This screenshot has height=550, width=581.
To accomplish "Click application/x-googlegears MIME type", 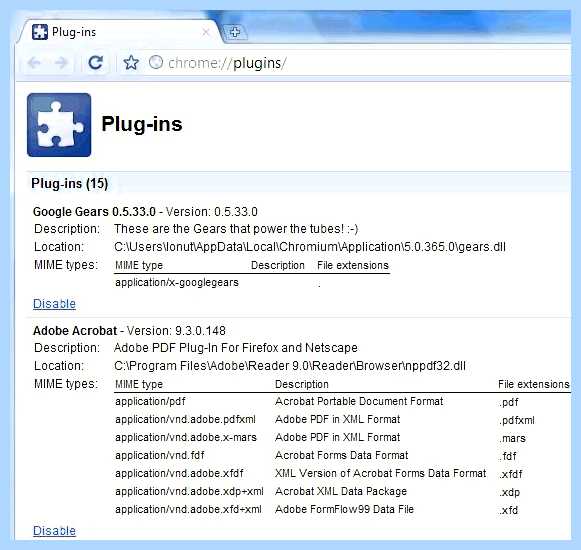I will (177, 283).
